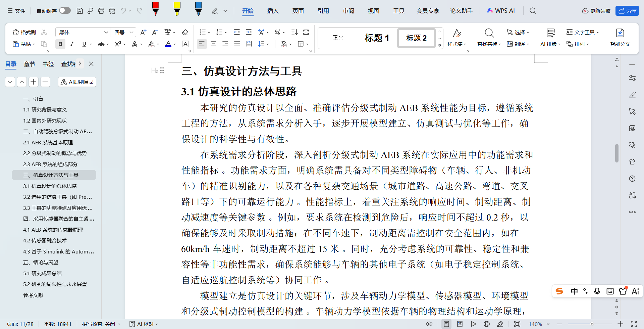The height and width of the screenshot is (329, 644).
Task: Jump to 五、结论与展望 in outline
Action: (x=41, y=262)
